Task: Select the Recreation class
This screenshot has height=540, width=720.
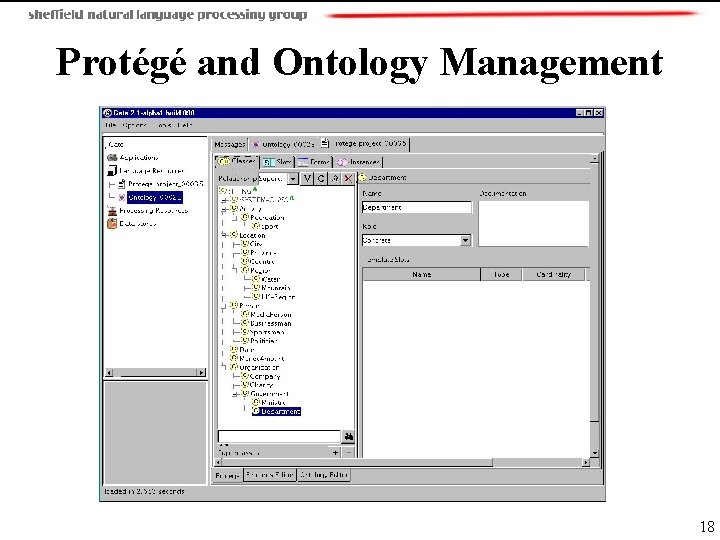Action: coord(268,218)
